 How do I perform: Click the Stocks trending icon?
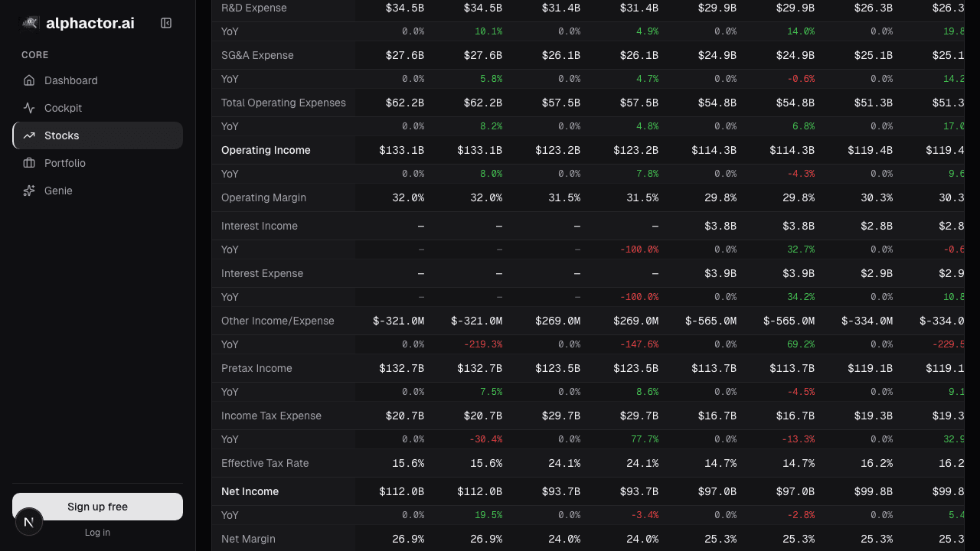pos(29,135)
